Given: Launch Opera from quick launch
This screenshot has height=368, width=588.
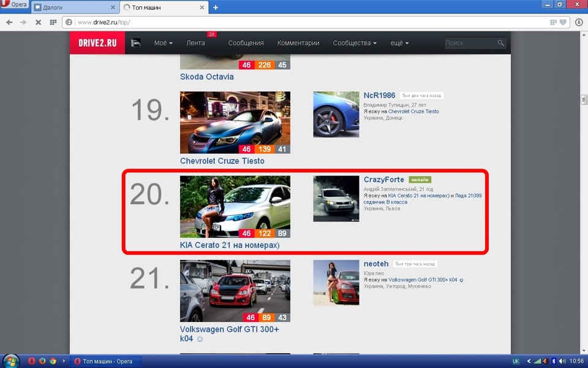Looking at the screenshot, I should 31,361.
